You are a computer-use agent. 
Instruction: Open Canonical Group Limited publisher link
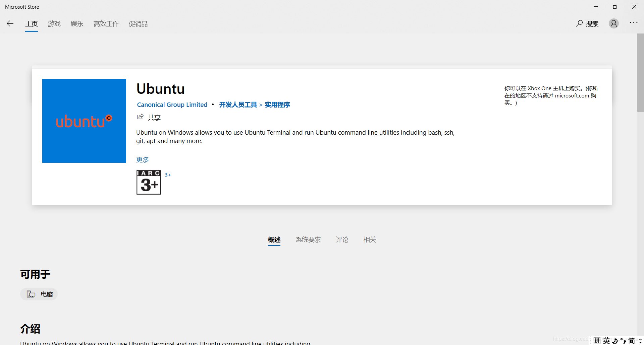(x=172, y=105)
